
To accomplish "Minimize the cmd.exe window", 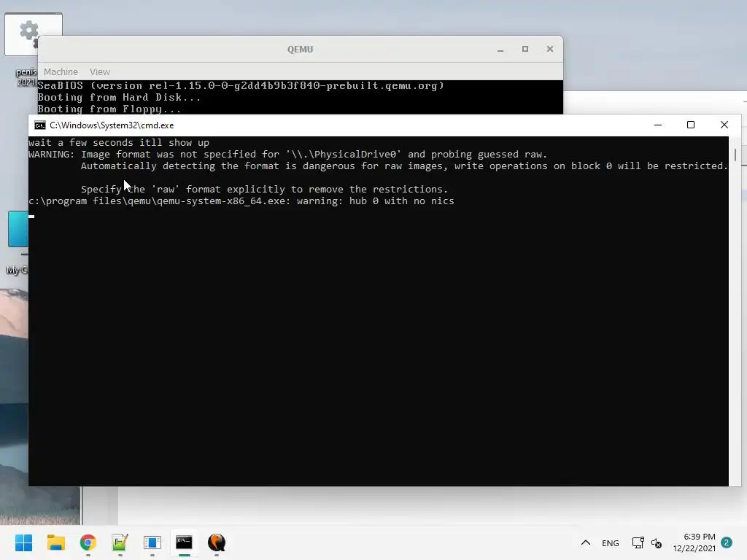I will pyautogui.click(x=658, y=125).
